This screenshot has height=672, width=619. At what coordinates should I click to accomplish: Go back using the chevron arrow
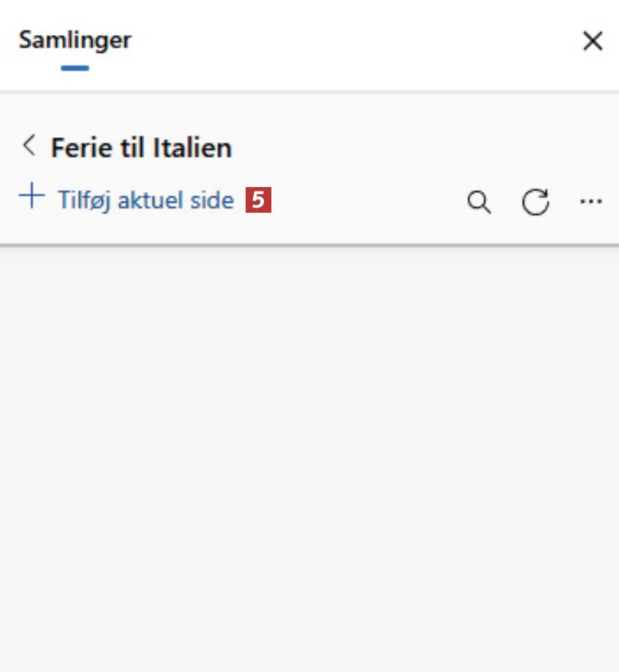(29, 146)
